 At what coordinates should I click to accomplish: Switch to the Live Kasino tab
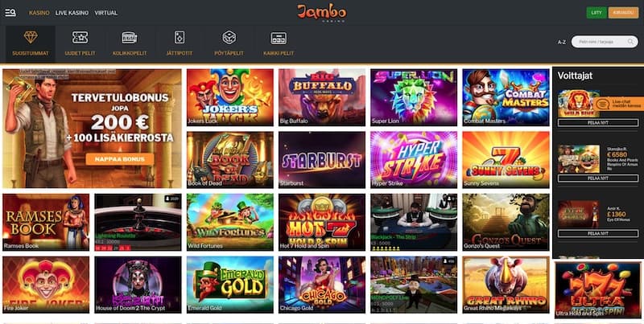click(x=72, y=13)
